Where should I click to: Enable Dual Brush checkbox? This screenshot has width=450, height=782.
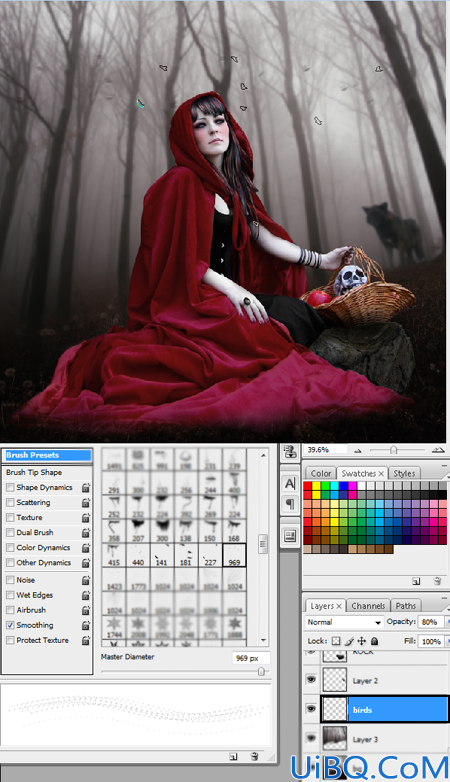click(10, 532)
